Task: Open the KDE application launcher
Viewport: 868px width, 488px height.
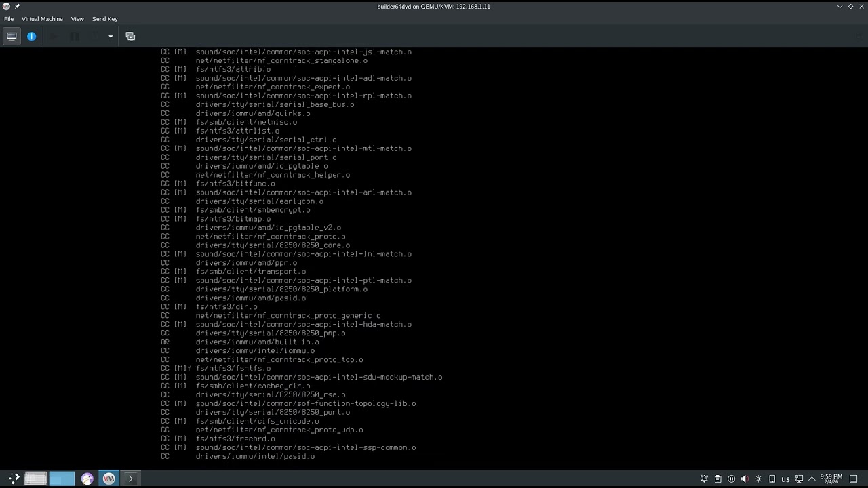Action: (x=14, y=479)
